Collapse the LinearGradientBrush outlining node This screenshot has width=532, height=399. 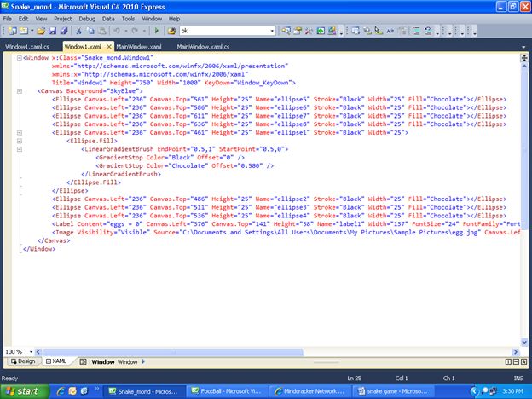click(20, 149)
